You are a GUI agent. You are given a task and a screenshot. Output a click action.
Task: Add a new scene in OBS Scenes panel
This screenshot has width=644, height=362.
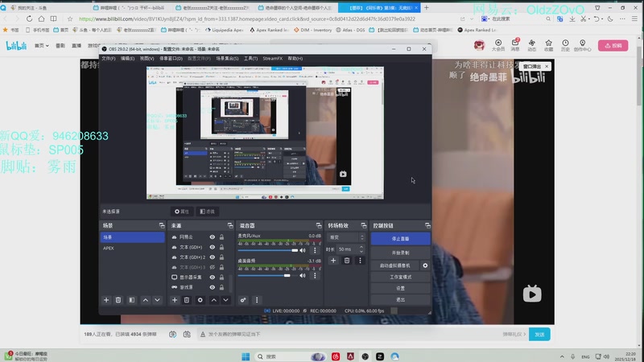[106, 300]
